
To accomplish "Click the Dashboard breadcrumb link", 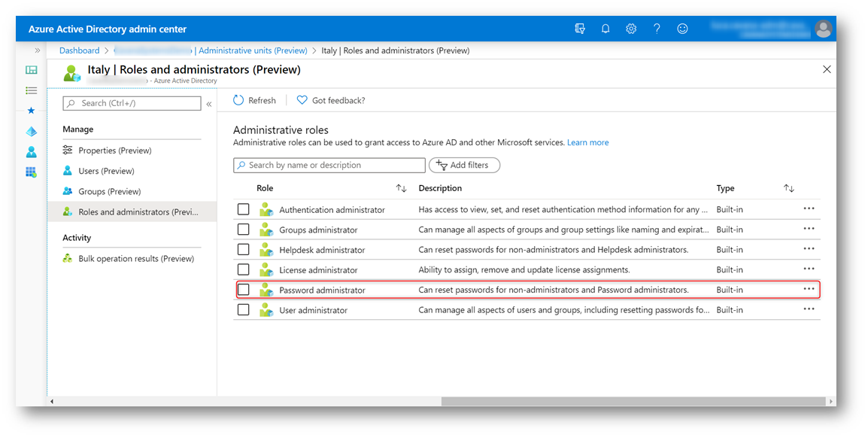I will [x=79, y=50].
